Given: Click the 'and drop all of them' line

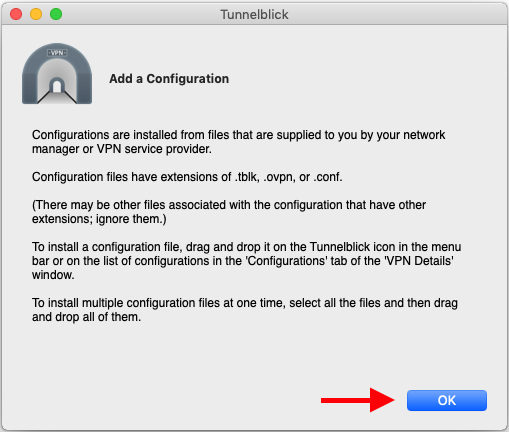Looking at the screenshot, I should tap(86, 317).
